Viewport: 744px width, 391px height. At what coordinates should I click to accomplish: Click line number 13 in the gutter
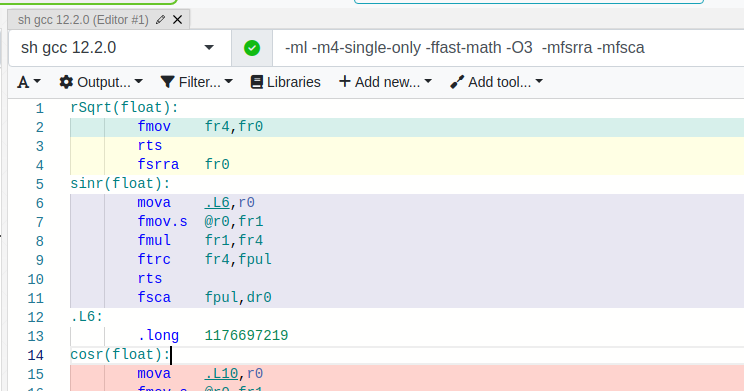35,336
